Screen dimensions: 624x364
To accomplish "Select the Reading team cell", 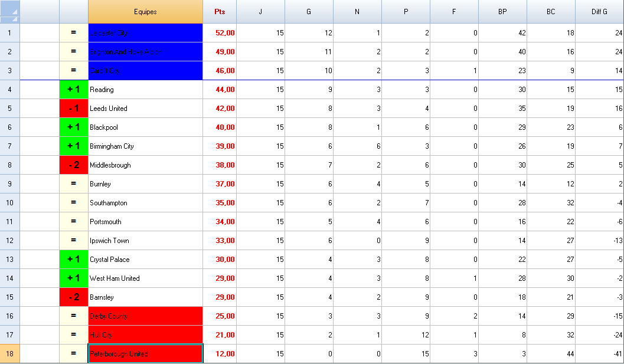I will click(x=145, y=90).
